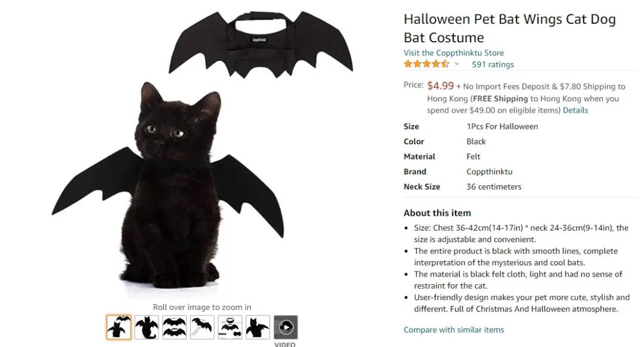Show the sixth thumbnail of cat side view
The image size is (644, 347).
tap(258, 327)
